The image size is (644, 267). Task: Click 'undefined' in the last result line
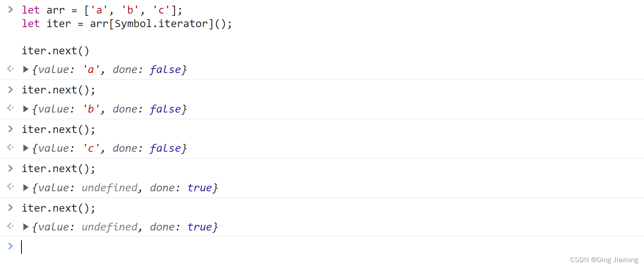click(x=110, y=227)
